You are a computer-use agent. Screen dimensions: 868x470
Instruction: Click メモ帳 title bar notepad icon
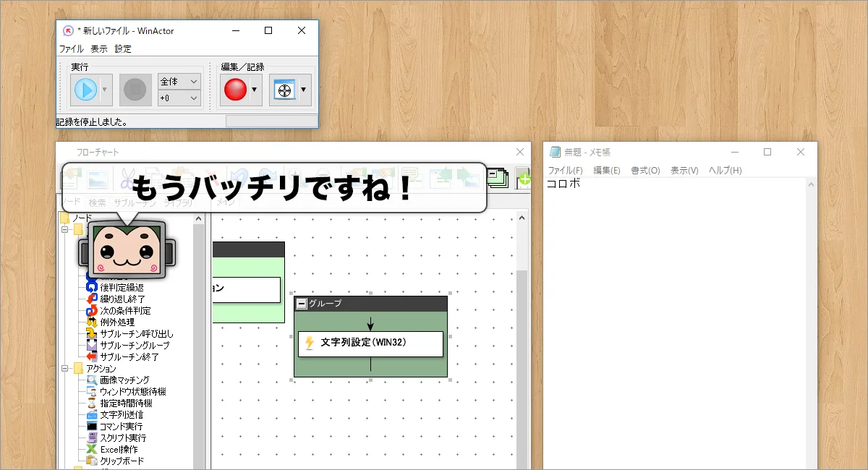(555, 152)
